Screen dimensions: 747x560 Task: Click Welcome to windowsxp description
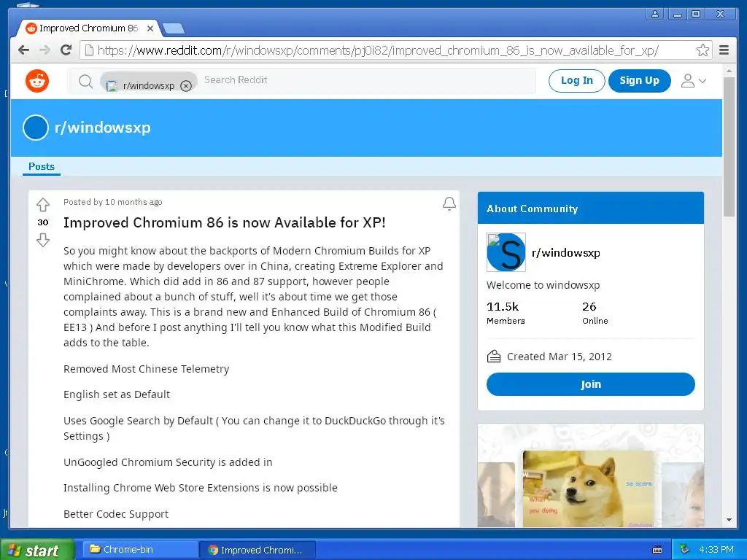[x=543, y=285]
